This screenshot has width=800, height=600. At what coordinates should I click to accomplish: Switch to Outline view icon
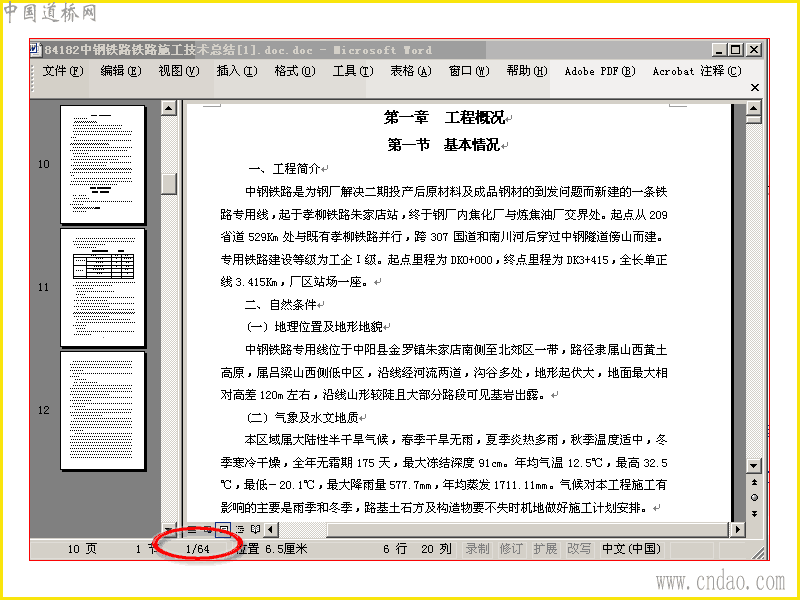pos(240,530)
